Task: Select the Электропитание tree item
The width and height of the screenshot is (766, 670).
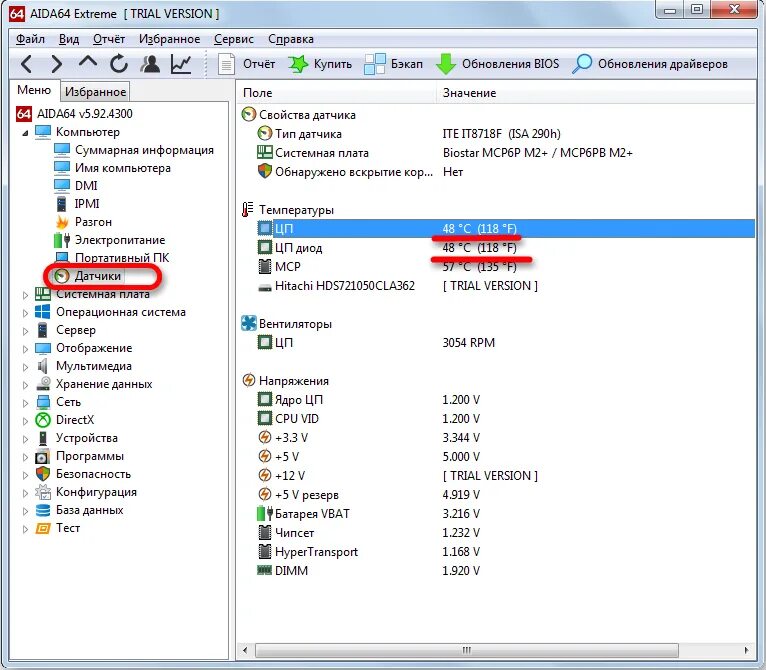Action: 120,240
